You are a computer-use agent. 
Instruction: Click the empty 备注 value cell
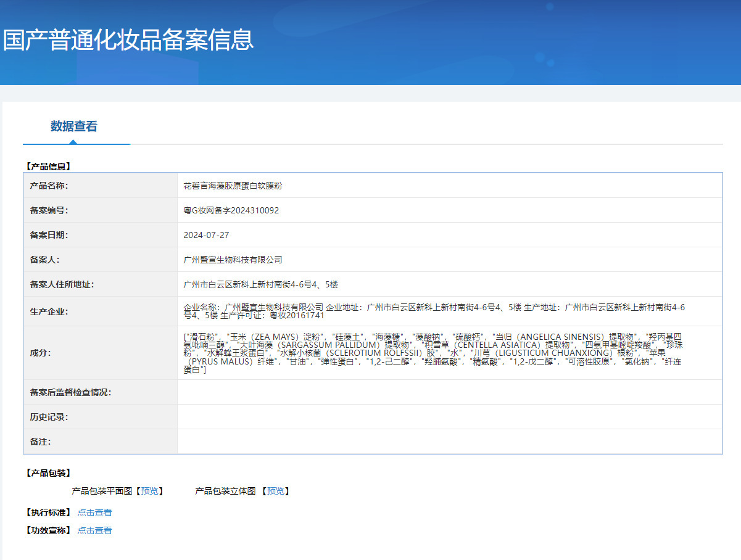point(449,442)
